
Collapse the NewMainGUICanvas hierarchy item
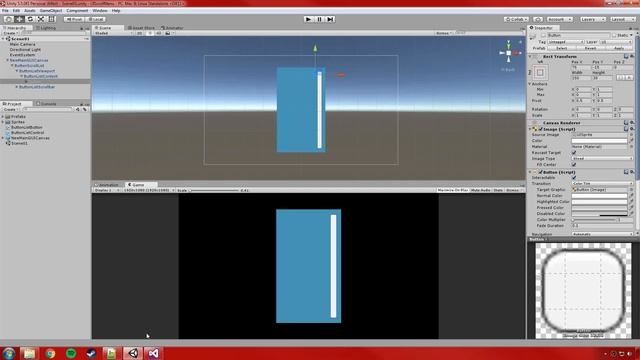point(7,60)
